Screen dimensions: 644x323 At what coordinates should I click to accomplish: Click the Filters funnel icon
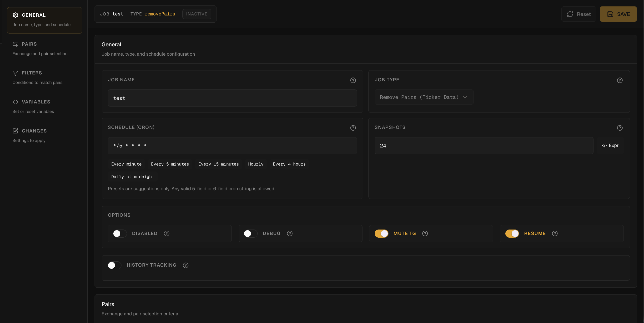coord(15,73)
